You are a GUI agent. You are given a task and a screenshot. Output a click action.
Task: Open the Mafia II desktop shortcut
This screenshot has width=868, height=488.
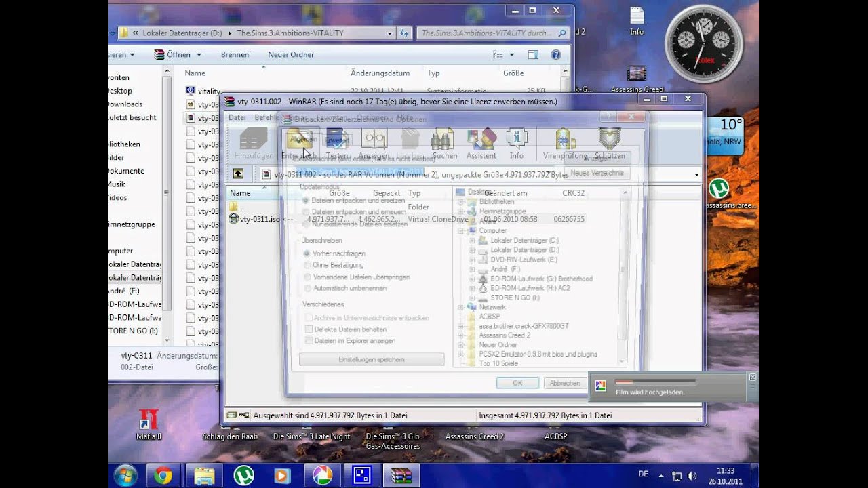(149, 424)
